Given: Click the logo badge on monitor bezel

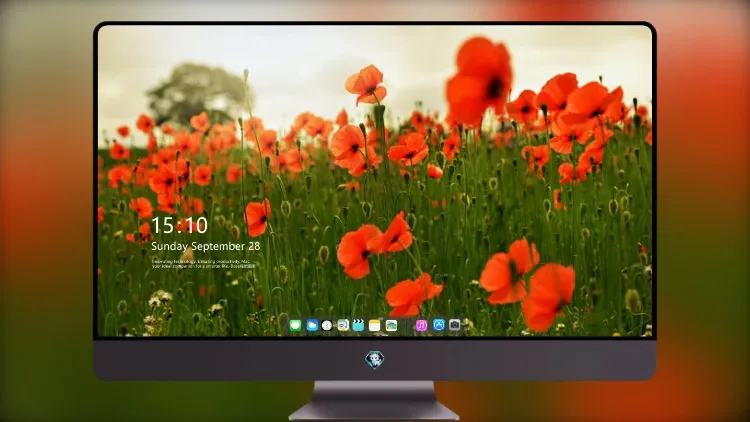Looking at the screenshot, I should (375, 359).
